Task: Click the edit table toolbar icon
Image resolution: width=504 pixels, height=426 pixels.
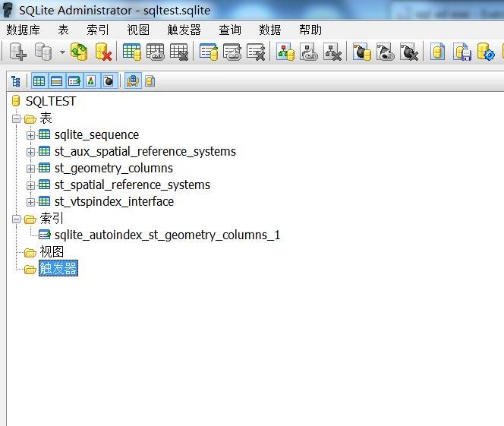Action: [x=156, y=52]
